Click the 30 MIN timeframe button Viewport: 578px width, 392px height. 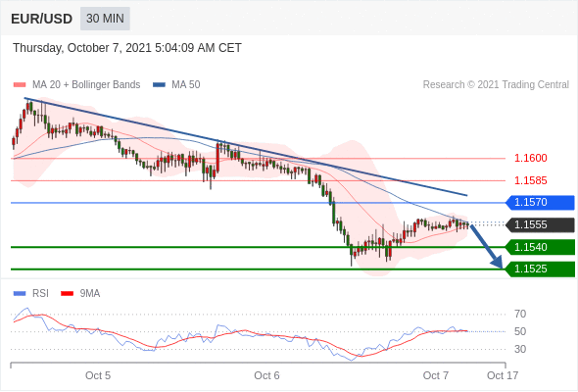coord(105,19)
